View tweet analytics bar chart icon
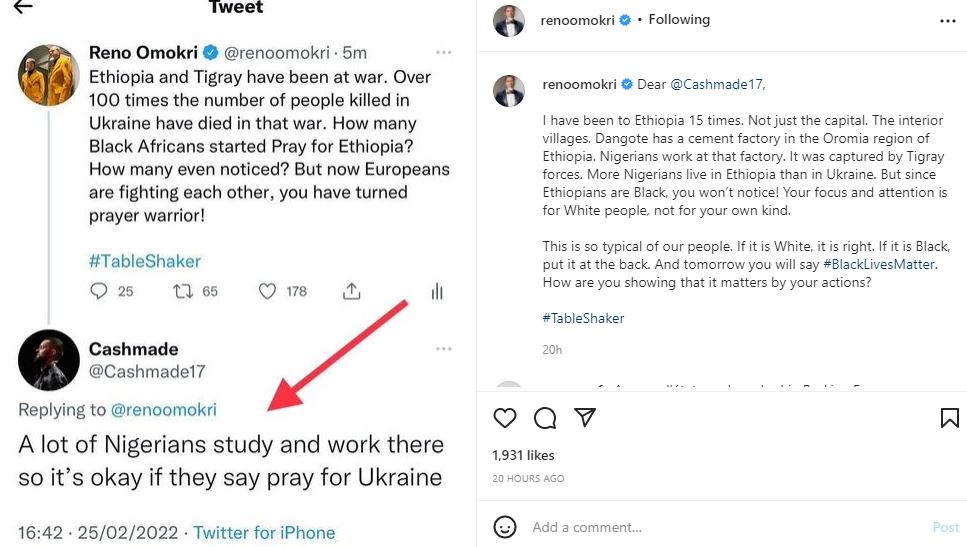 pos(436,291)
